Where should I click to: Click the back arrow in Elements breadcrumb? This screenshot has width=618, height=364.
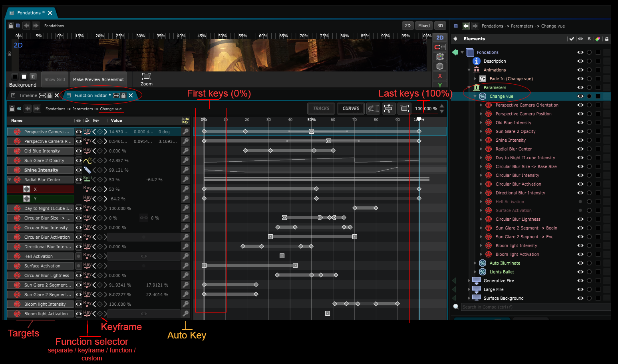[x=466, y=26]
